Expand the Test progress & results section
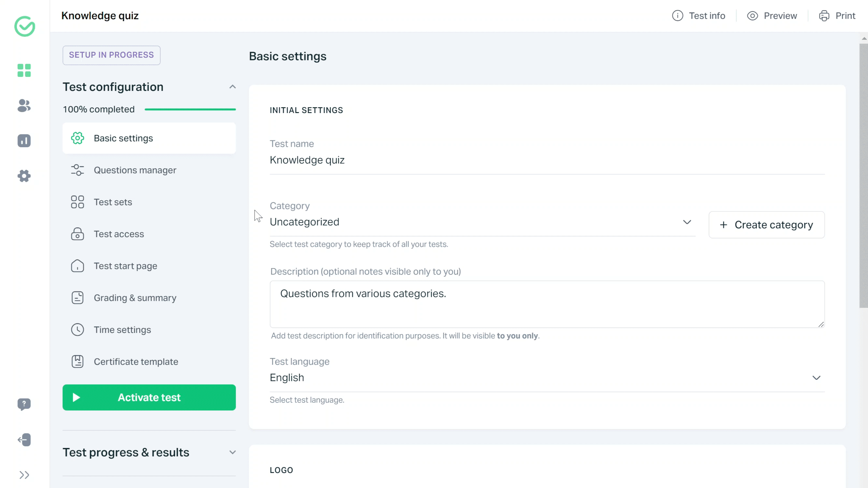868x488 pixels. (x=233, y=452)
